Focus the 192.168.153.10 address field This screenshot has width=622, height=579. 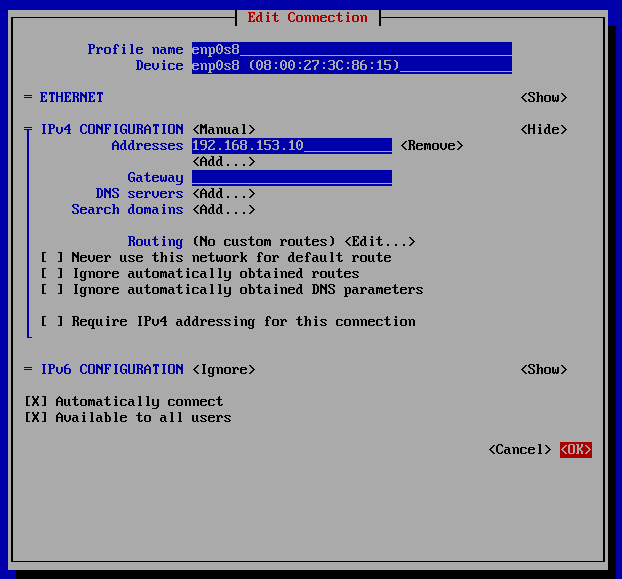[292, 146]
